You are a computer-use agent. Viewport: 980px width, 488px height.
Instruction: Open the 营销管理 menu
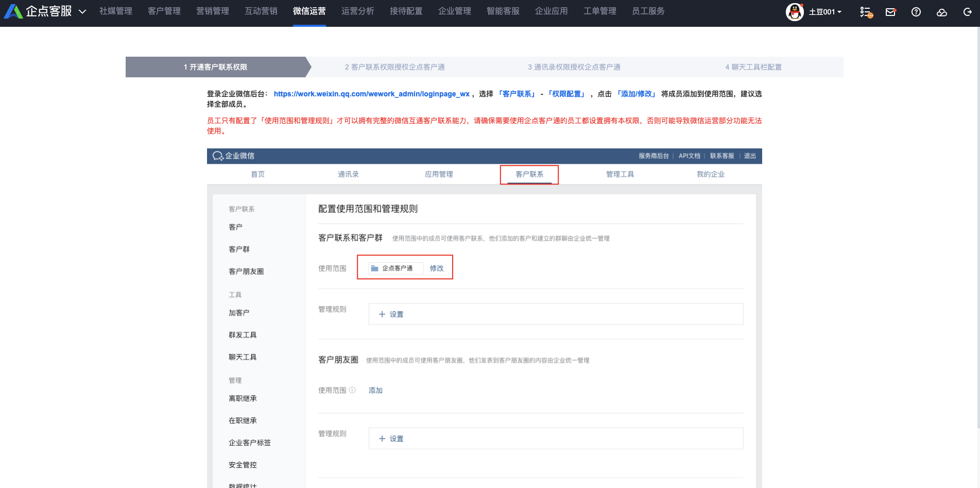[x=213, y=11]
